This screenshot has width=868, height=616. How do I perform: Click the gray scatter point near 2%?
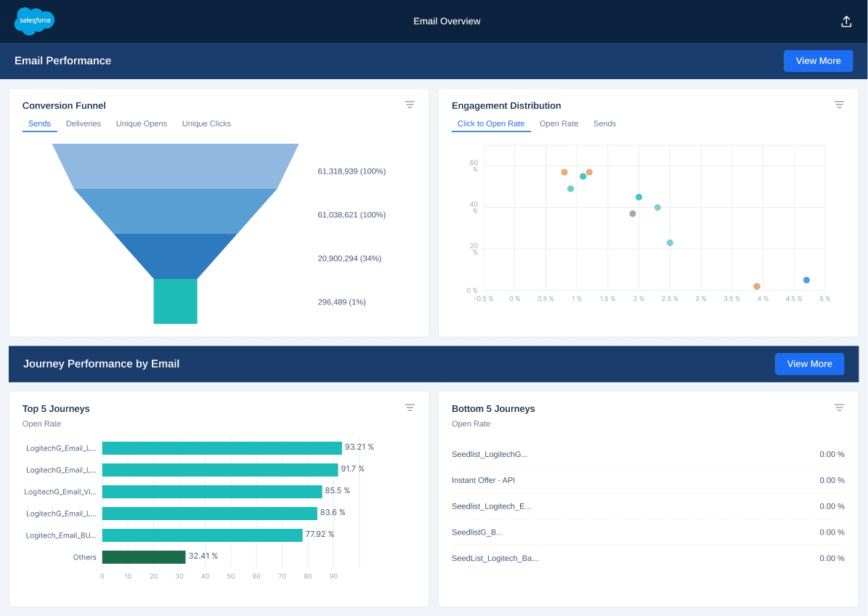pos(633,214)
